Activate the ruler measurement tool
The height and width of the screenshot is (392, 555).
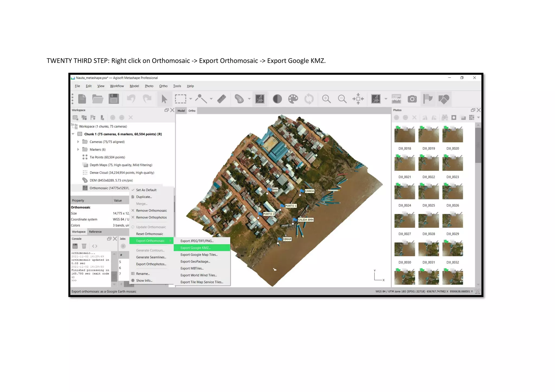coord(222,99)
